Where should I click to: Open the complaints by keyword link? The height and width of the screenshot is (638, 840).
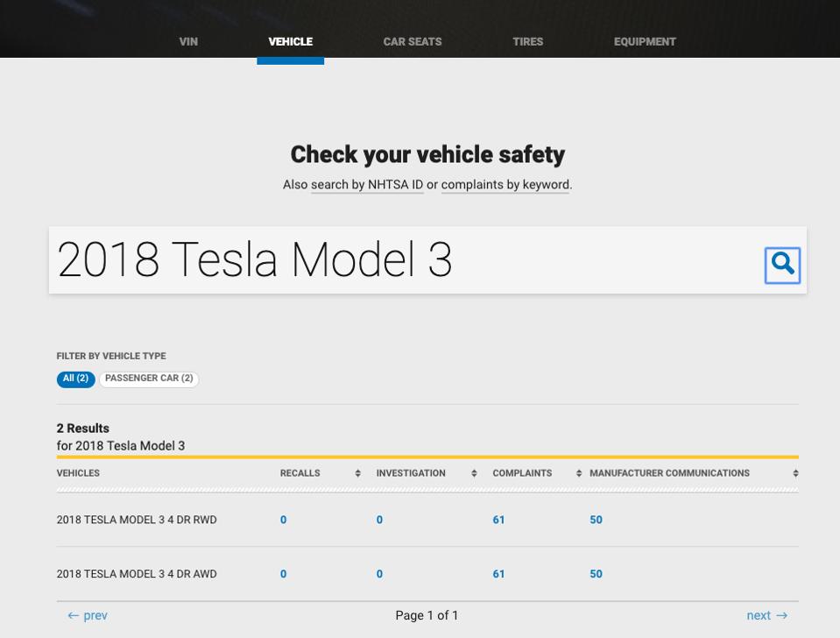(x=505, y=185)
